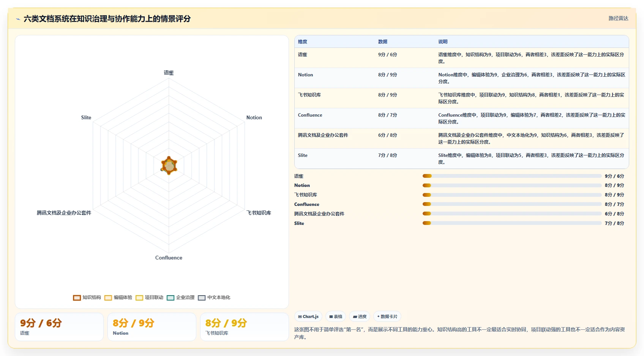Click the 数据 column header
The width and height of the screenshot is (644, 356).
click(383, 42)
